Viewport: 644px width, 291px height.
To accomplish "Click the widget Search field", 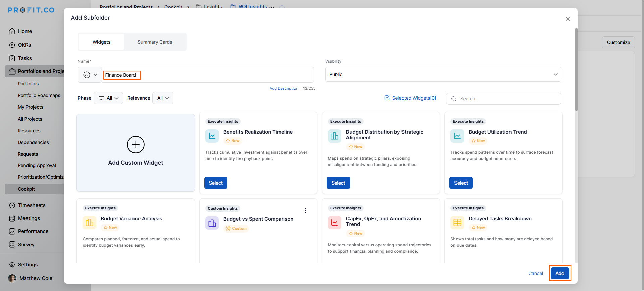I will [x=506, y=99].
